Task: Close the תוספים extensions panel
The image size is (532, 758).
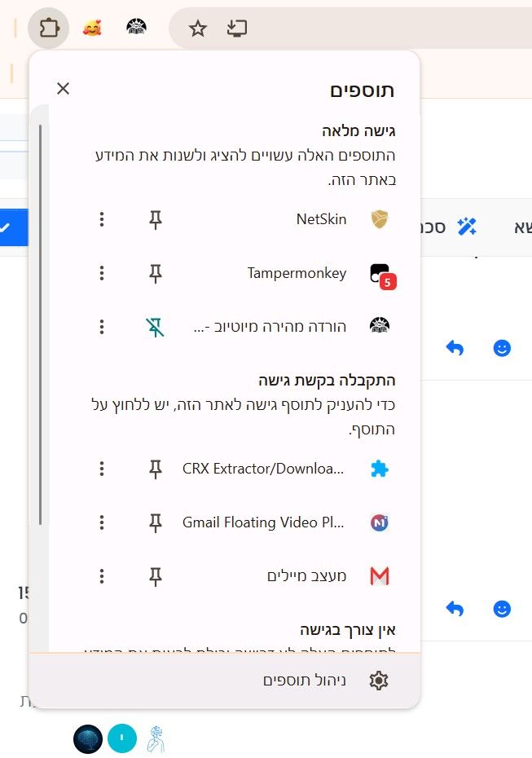Action: pos(64,89)
